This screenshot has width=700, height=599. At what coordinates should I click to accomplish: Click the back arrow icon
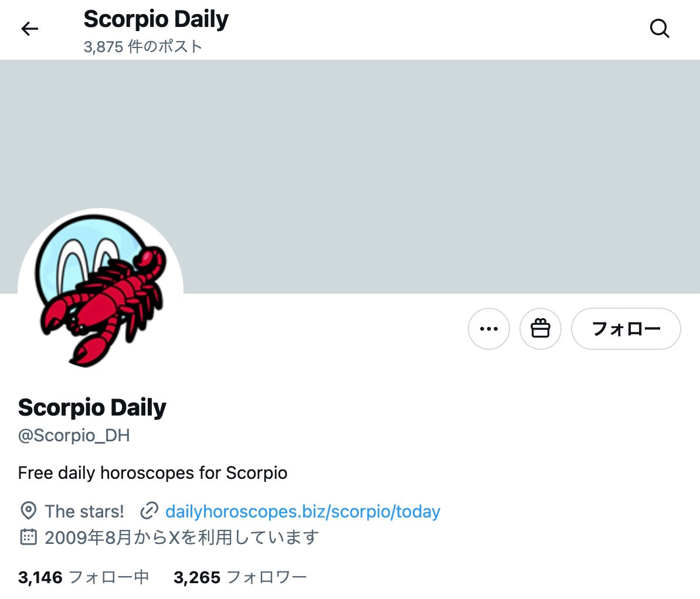tap(29, 29)
